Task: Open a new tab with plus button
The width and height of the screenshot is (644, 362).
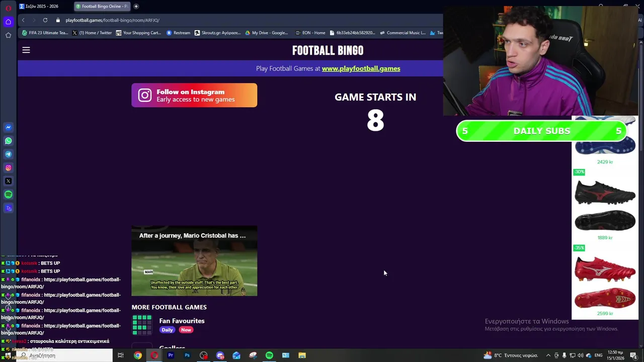Action: (x=136, y=7)
